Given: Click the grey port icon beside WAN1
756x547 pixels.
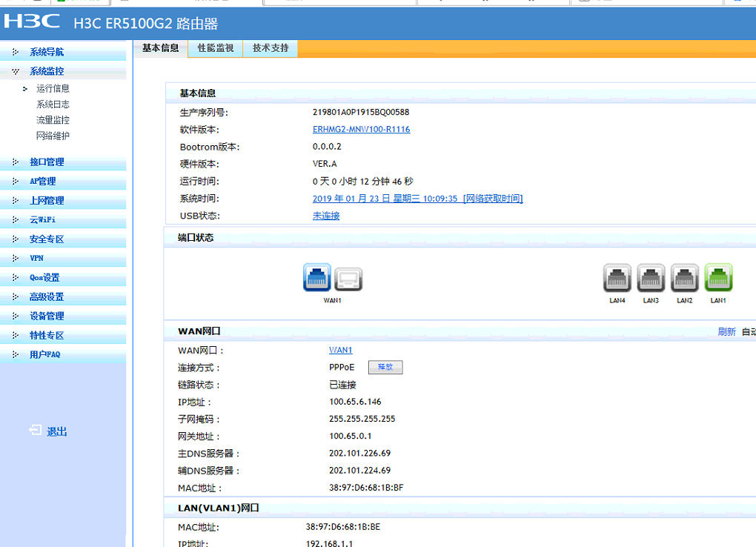Looking at the screenshot, I should tap(348, 279).
